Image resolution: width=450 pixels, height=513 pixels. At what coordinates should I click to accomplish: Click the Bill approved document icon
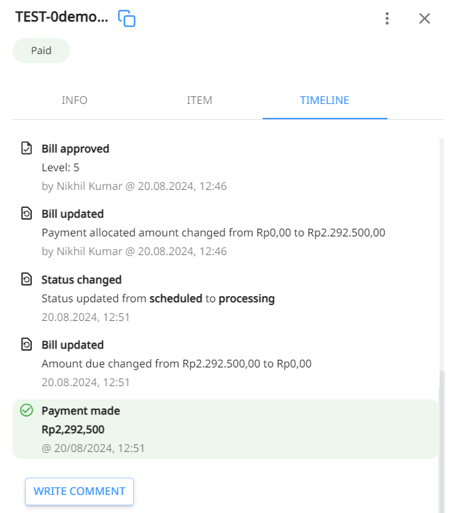pyautogui.click(x=27, y=148)
